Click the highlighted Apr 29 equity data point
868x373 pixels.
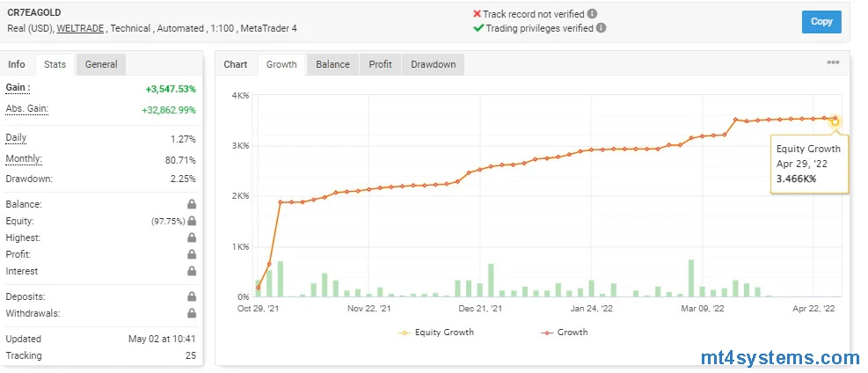click(x=835, y=121)
